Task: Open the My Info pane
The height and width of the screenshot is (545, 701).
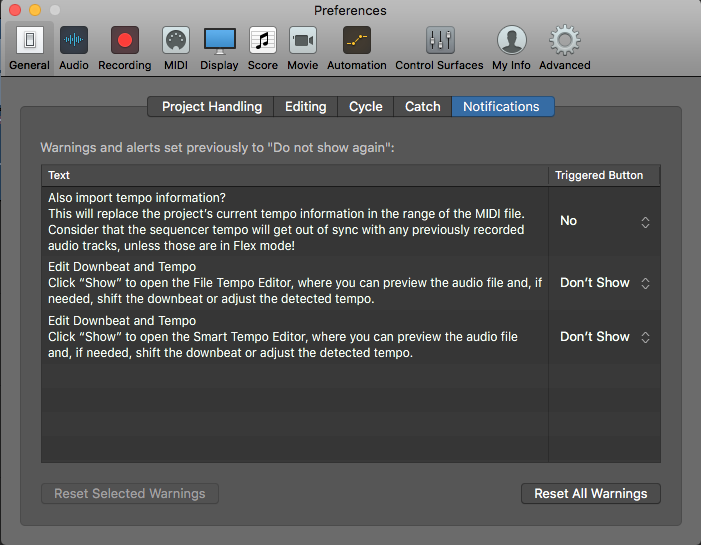Action: pos(512,48)
